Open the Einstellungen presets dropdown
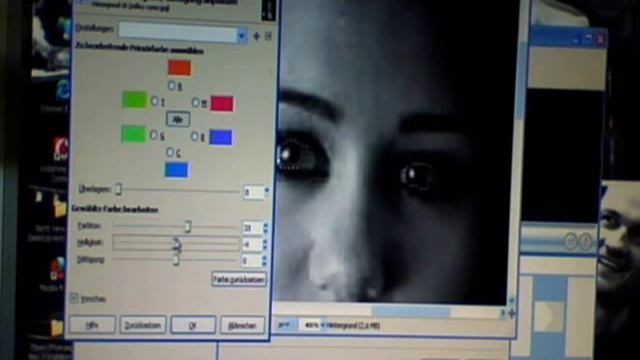 [x=182, y=33]
